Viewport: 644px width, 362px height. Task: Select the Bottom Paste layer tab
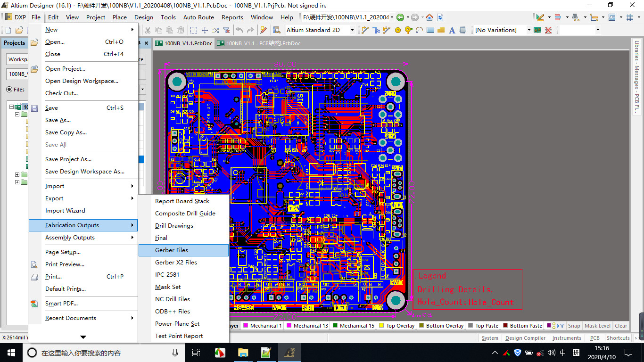click(523, 326)
